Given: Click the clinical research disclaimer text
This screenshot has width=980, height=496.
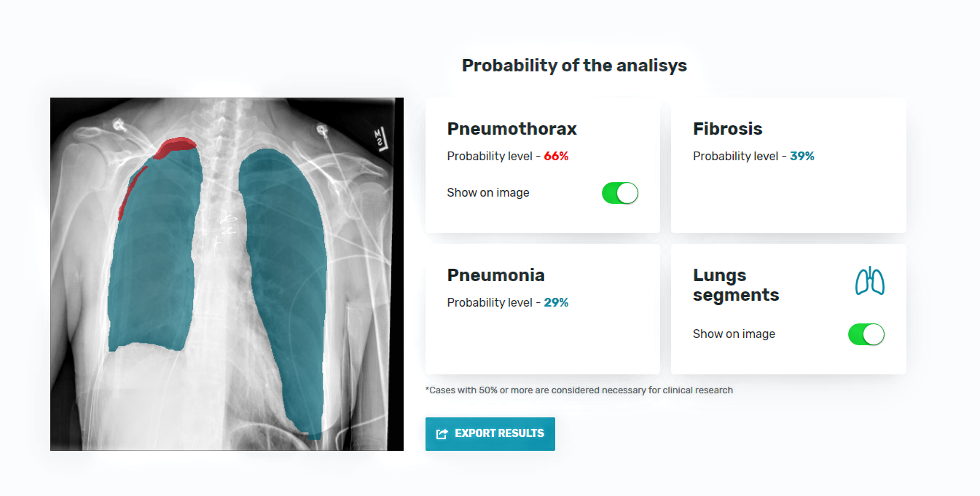Looking at the screenshot, I should tap(579, 390).
